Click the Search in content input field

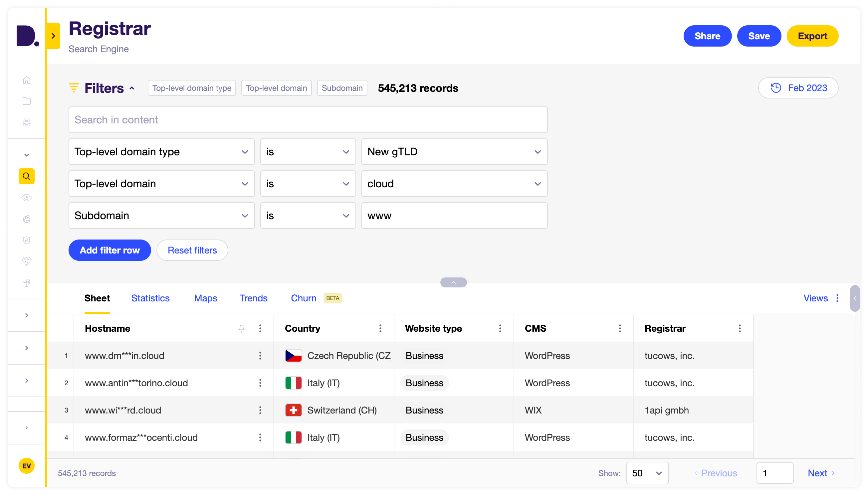(x=308, y=120)
